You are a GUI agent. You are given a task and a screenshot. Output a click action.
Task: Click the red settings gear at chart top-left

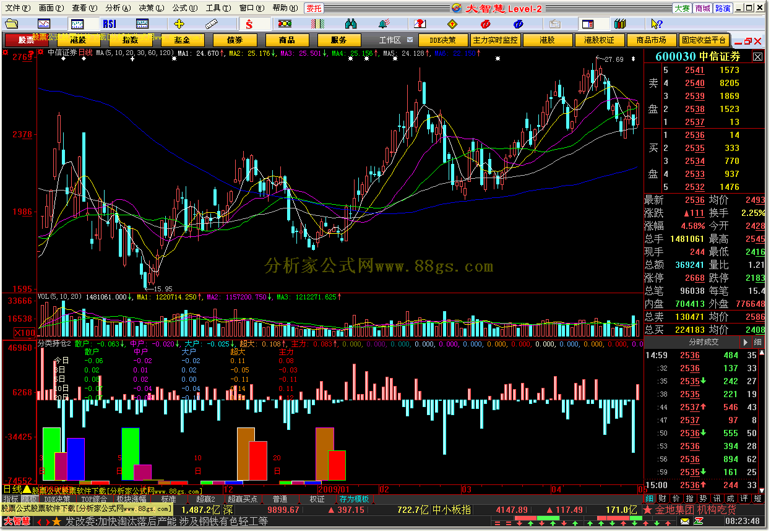[x=5, y=53]
